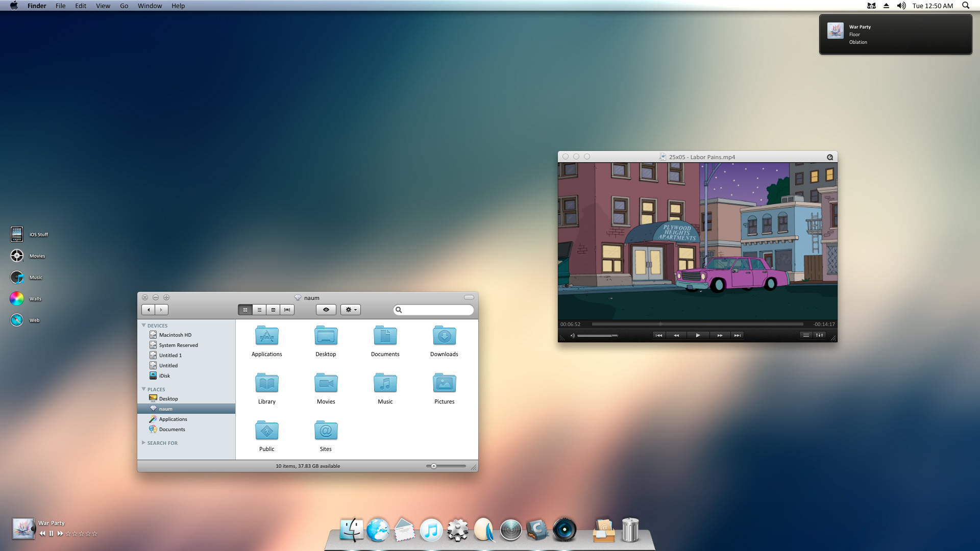Image resolution: width=980 pixels, height=551 pixels.
Task: Open the Walls color wheel desktop icon
Action: click(17, 298)
